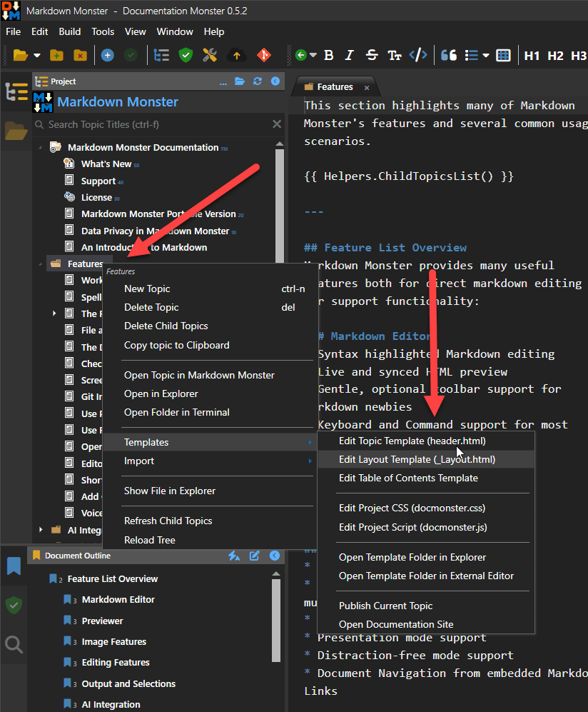Select the What's New topic

(106, 164)
